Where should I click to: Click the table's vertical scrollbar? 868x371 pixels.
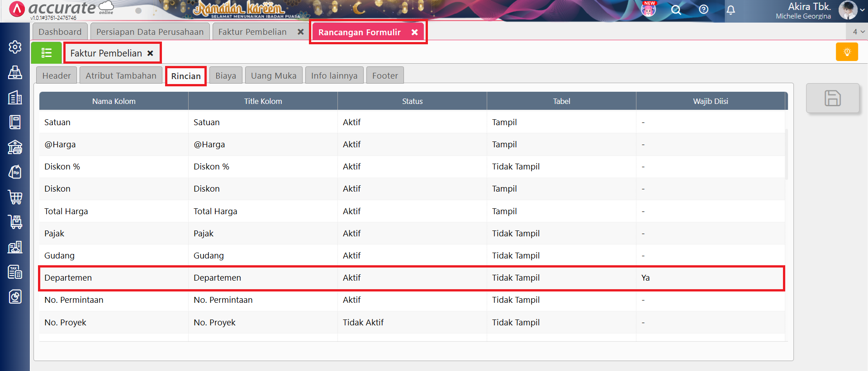[787, 154]
